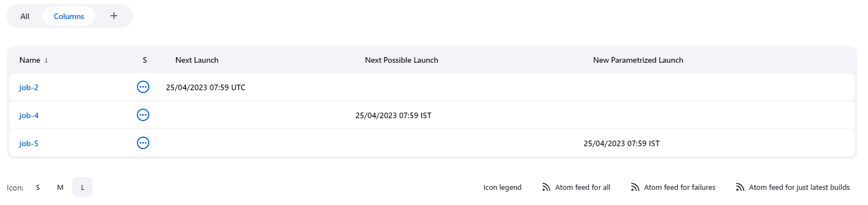Click RSS icon beside latest builds feed

pos(740,188)
